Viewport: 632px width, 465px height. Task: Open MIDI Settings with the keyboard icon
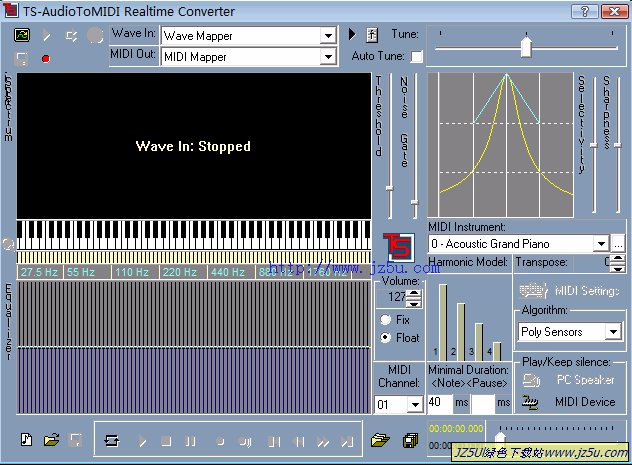533,290
